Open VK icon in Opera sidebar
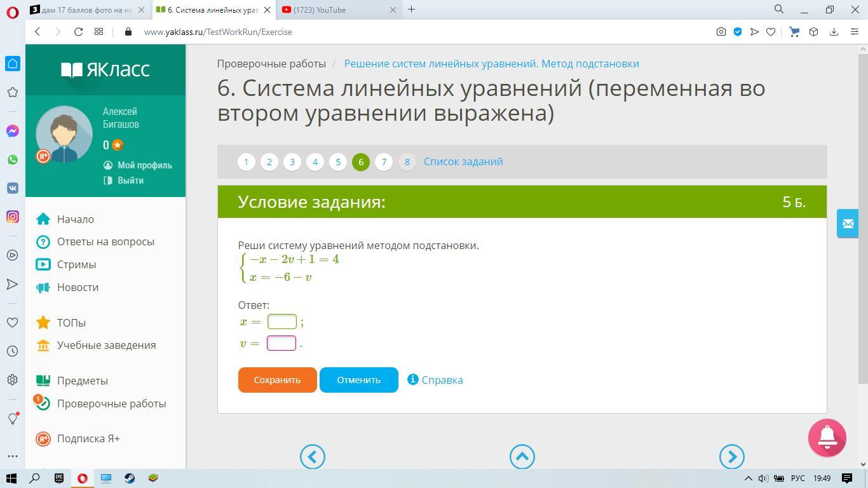This screenshot has width=868, height=488. coord(12,188)
